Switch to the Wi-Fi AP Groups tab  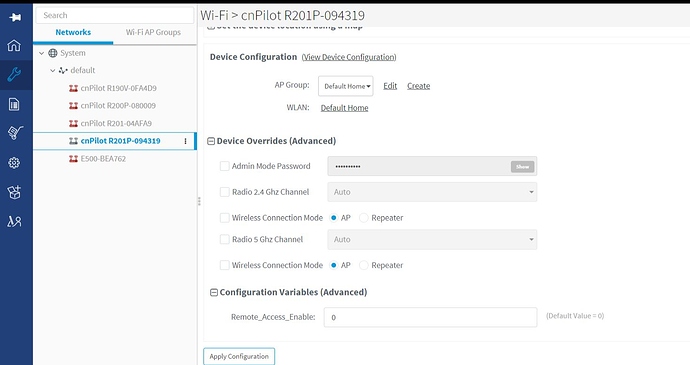pos(153,32)
